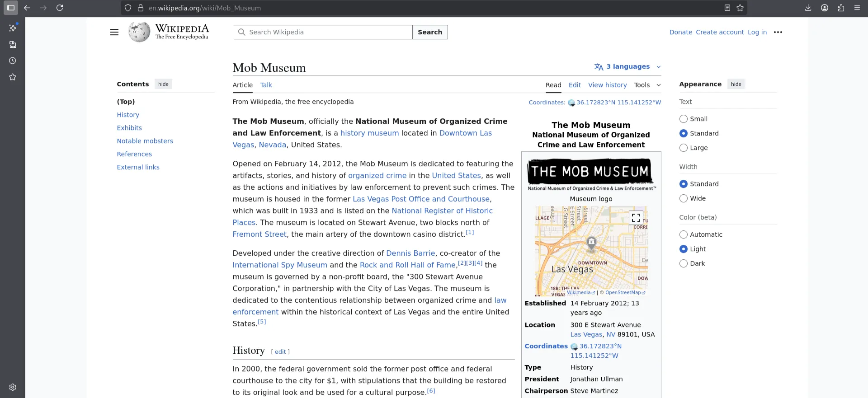Open the International Spy Museum link
Image resolution: width=868 pixels, height=398 pixels.
pos(280,265)
